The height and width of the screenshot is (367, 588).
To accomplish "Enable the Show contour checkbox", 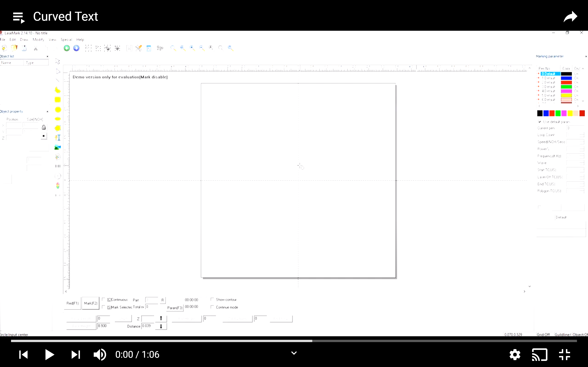I will [212, 299].
